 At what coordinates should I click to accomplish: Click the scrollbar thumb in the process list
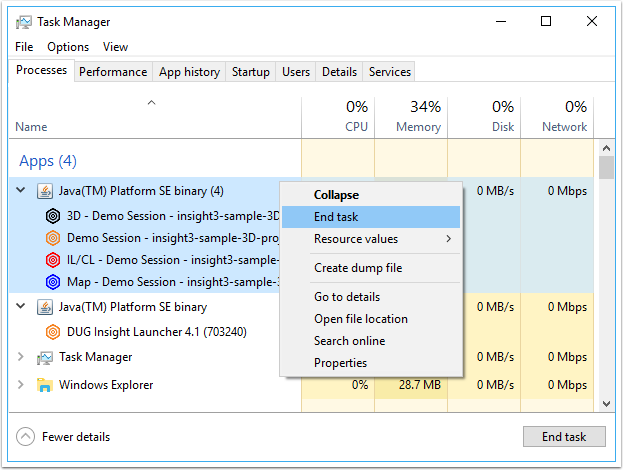tap(606, 168)
